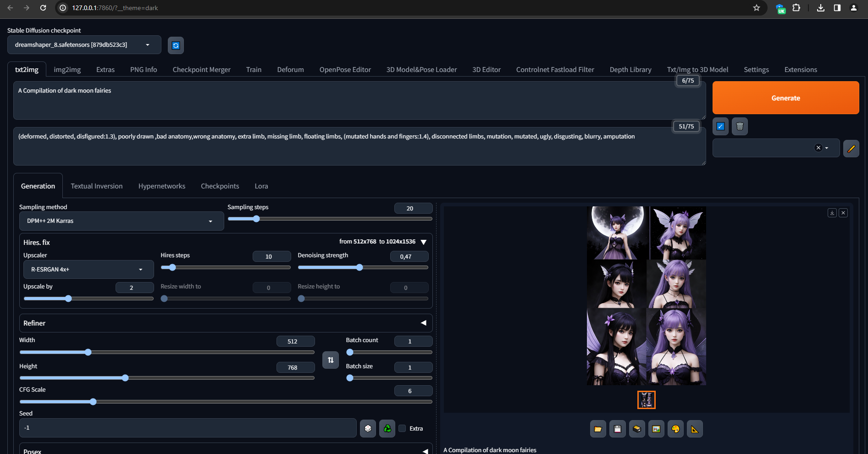This screenshot has width=868, height=454.
Task: Click the trash icon to clear prompt
Action: (x=740, y=127)
